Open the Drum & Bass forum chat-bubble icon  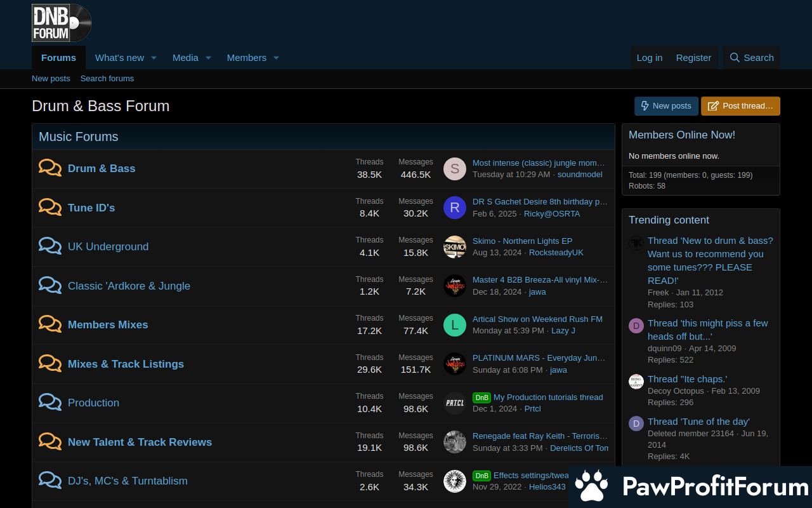(x=50, y=168)
